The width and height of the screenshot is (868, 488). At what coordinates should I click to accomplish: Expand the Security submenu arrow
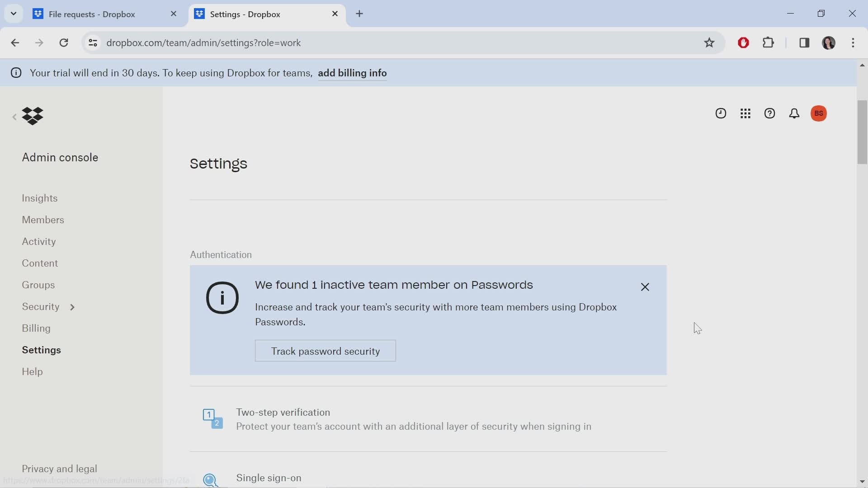pos(71,306)
